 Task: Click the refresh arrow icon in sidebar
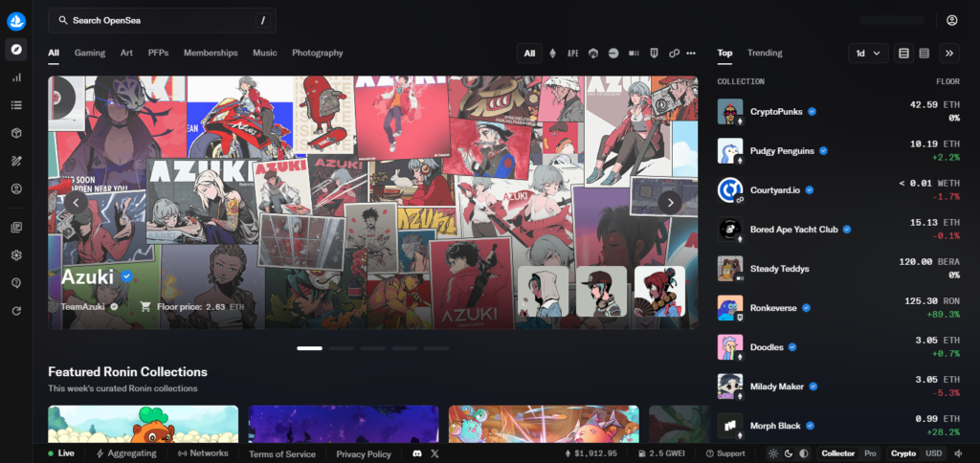[x=16, y=311]
